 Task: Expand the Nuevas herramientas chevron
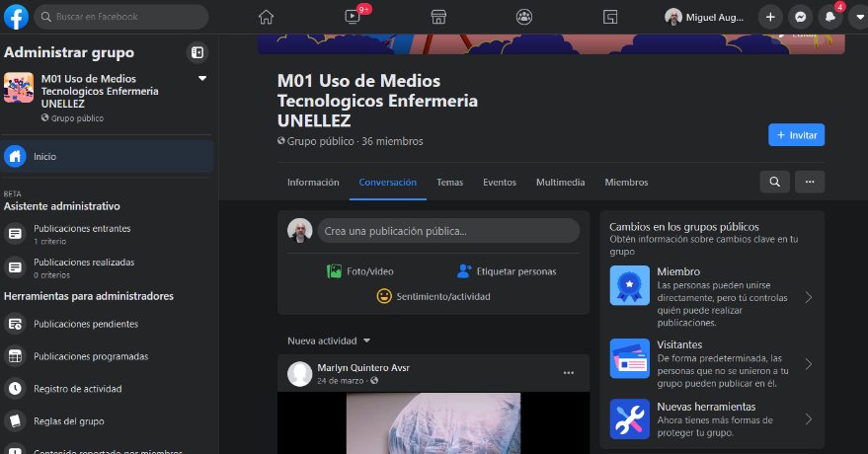pyautogui.click(x=808, y=419)
